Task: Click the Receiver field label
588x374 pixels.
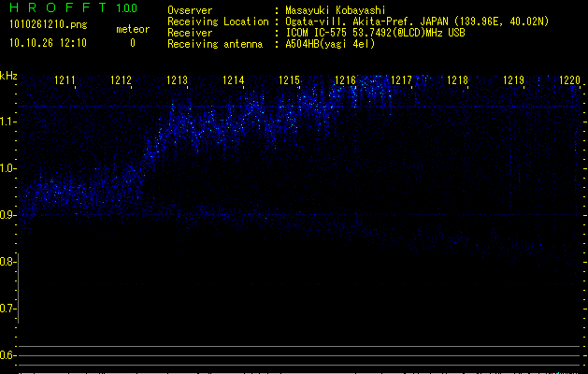Action: pyautogui.click(x=190, y=33)
